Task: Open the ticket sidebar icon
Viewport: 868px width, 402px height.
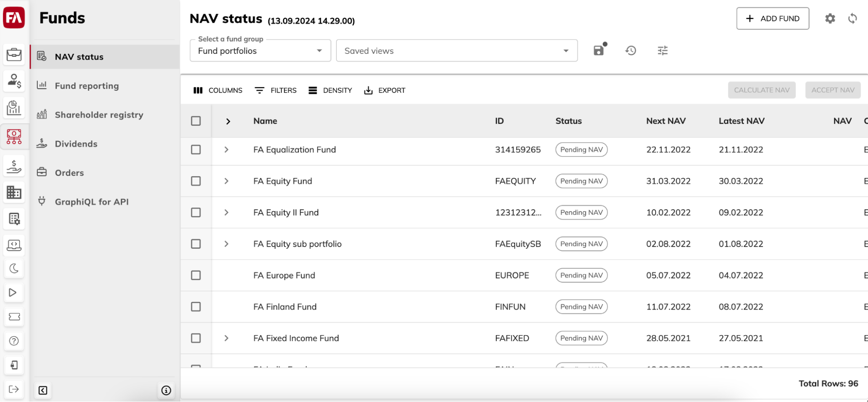Action: (14, 317)
